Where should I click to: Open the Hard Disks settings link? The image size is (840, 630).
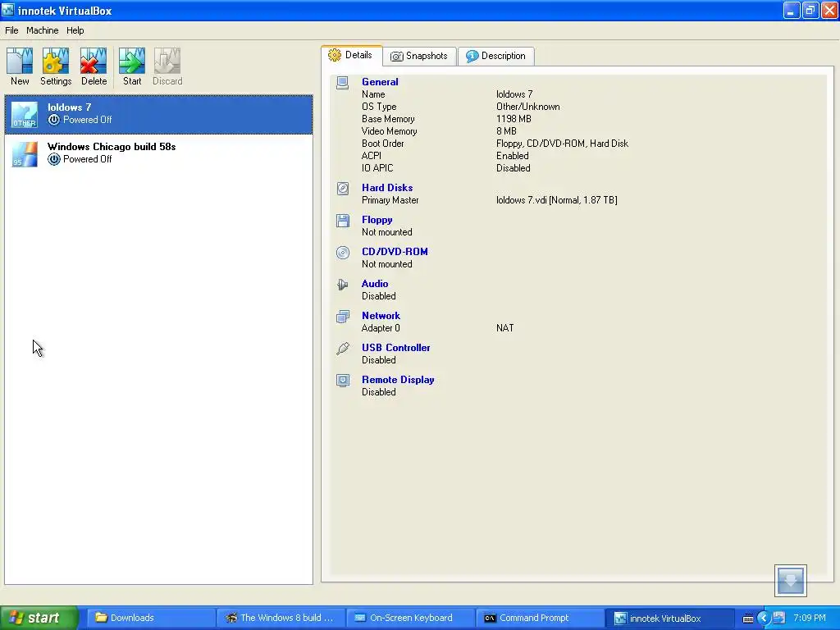(x=387, y=188)
